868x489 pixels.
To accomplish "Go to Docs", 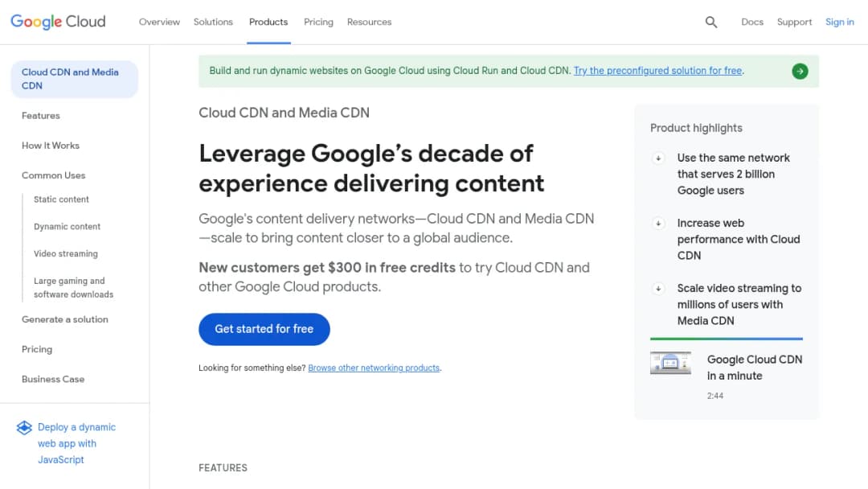I will [x=751, y=23].
